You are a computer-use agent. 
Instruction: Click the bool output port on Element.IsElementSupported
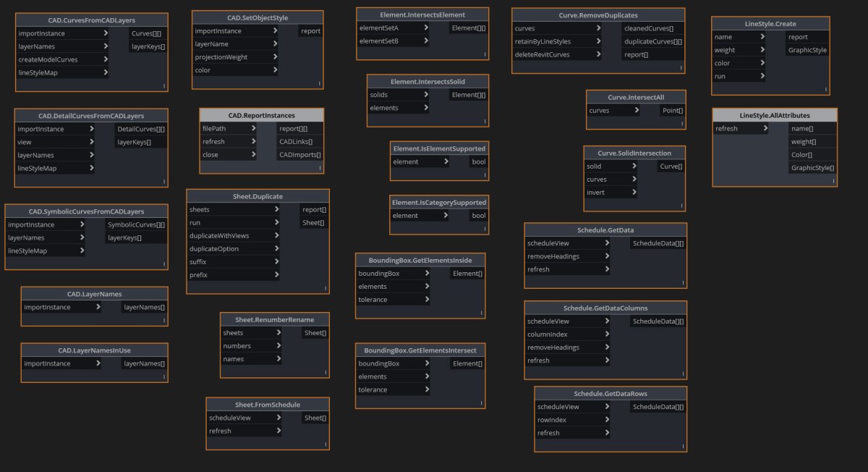tap(478, 161)
